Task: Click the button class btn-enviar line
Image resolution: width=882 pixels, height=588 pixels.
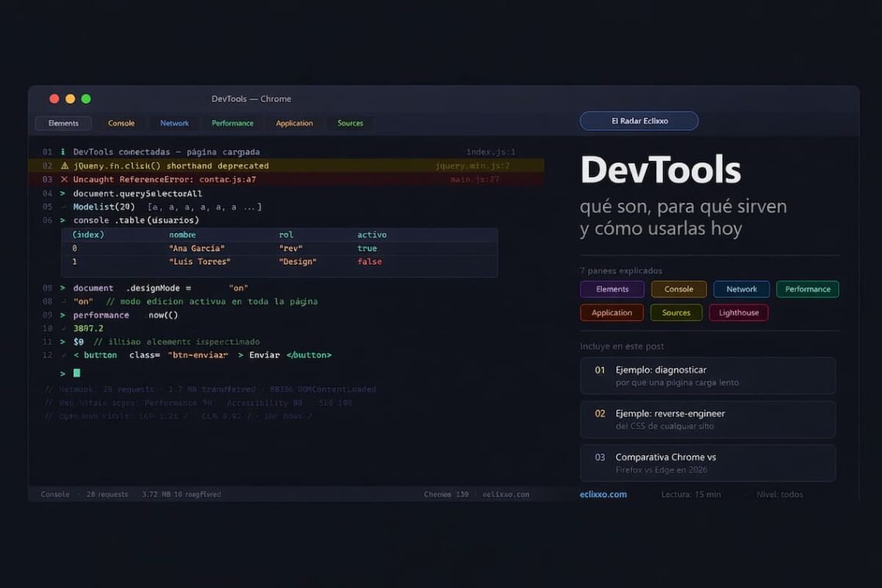Action: (203, 355)
